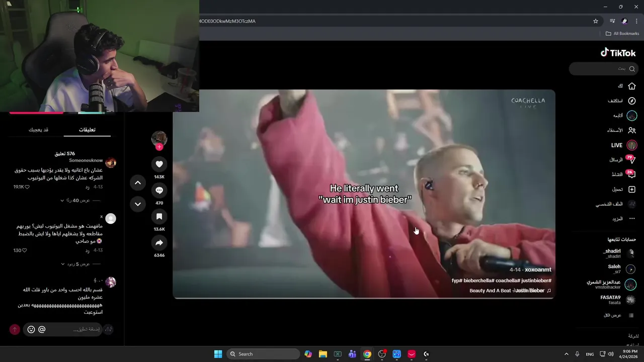Seek using the video progress bar
Screen dimensions: 644x362
pyautogui.click(x=364, y=298)
